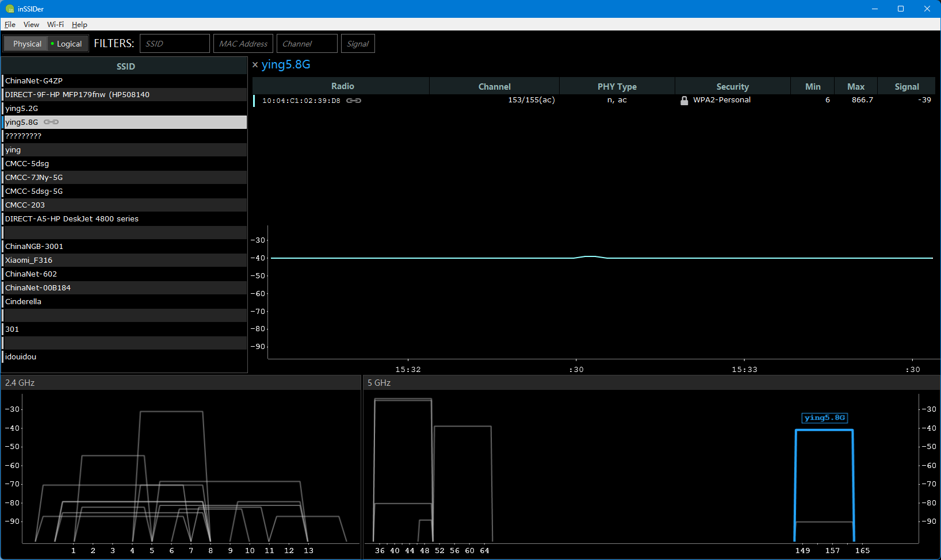Click the link icon next to the radio MAC address
Viewport: 941px width, 560px height.
pos(354,101)
